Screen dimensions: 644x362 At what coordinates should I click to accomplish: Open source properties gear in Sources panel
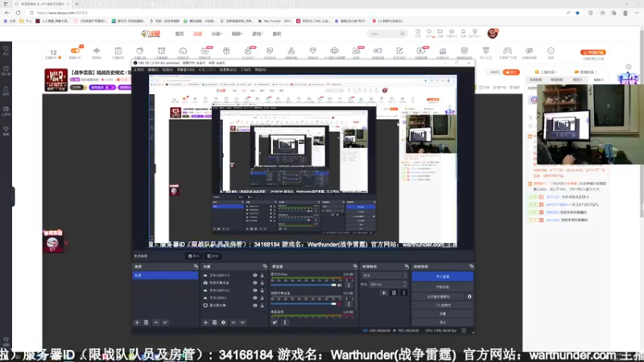tap(224, 323)
